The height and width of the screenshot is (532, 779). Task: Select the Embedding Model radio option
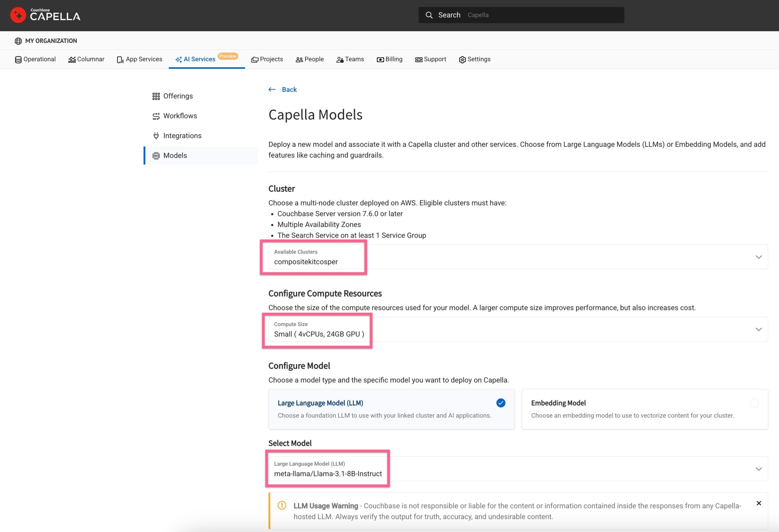pyautogui.click(x=754, y=403)
